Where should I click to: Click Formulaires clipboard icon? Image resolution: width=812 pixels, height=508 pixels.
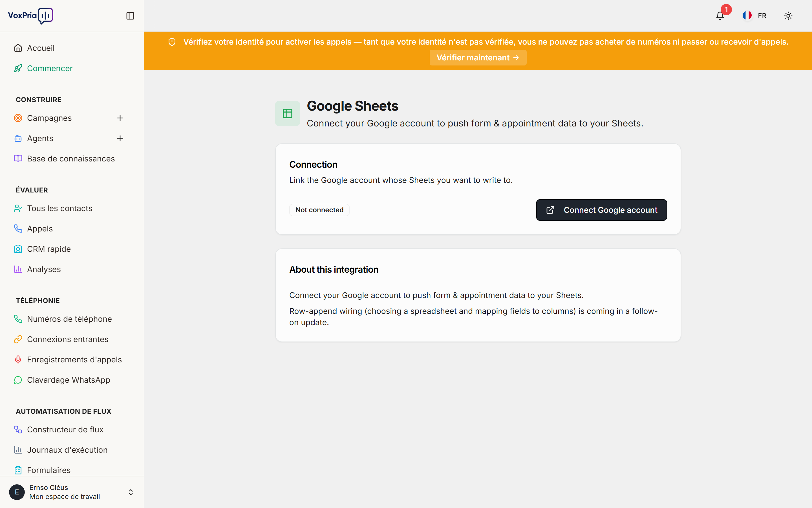click(18, 470)
